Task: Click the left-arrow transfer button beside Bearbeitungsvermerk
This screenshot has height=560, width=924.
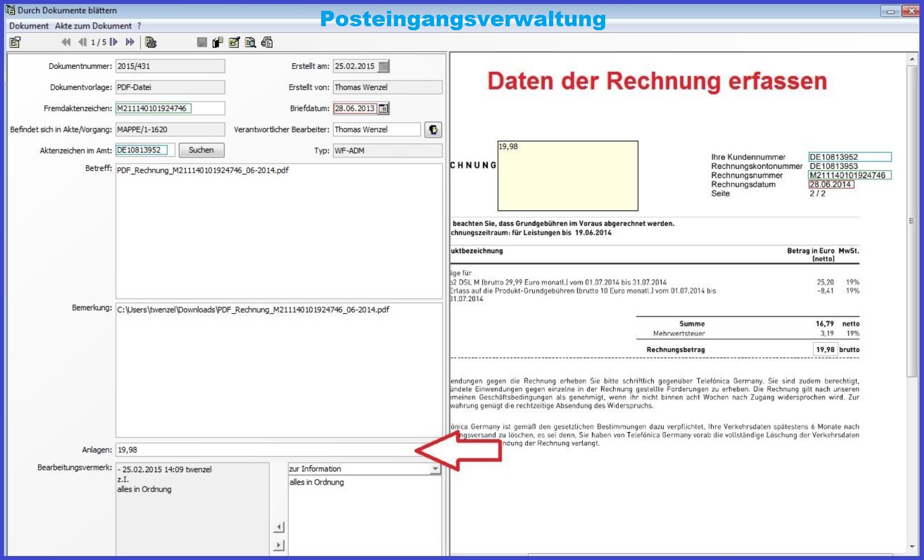Action: (278, 527)
